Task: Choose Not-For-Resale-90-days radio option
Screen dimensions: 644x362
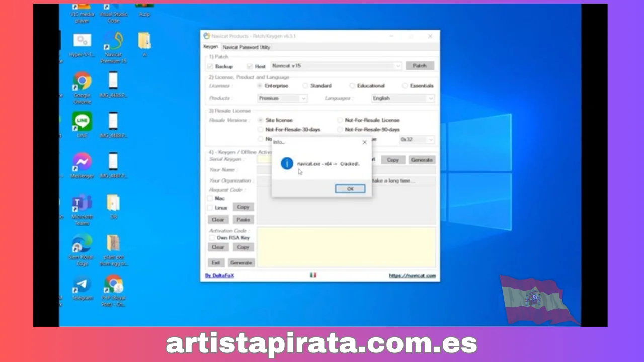Action: pos(340,130)
